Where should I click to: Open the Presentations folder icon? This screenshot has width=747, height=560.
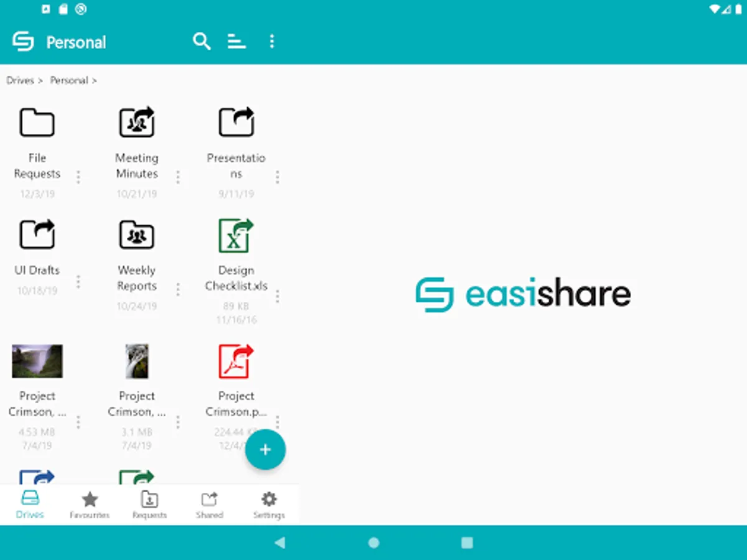tap(237, 122)
